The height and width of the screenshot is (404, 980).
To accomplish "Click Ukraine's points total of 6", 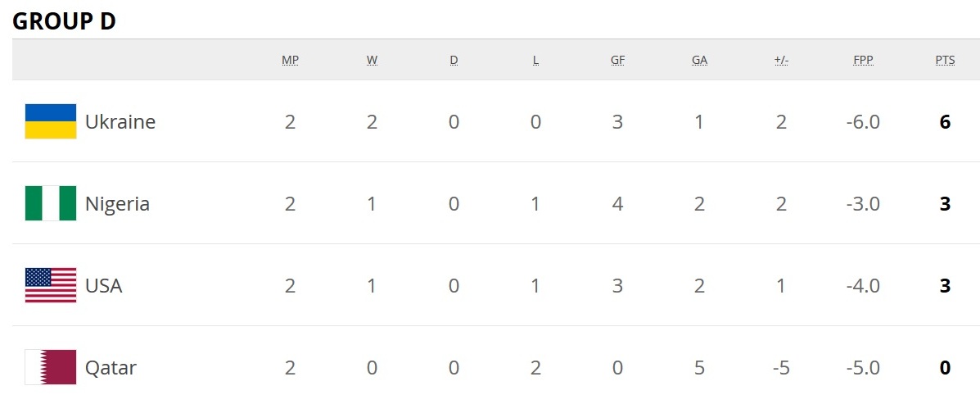I will click(x=945, y=122).
